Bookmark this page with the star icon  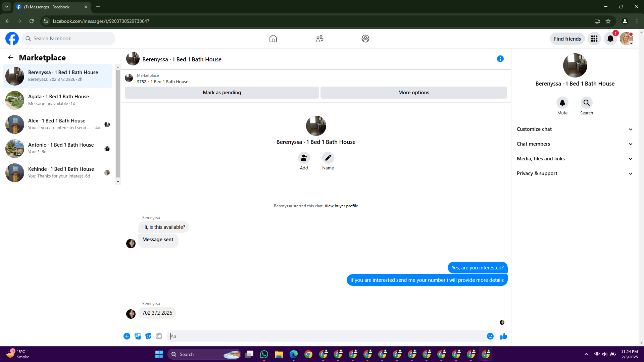[x=608, y=21]
